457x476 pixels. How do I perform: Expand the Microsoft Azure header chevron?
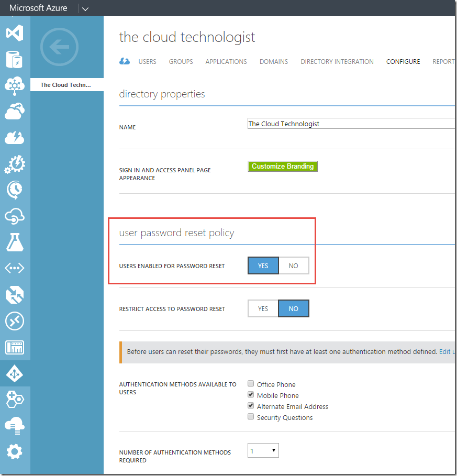(x=85, y=9)
